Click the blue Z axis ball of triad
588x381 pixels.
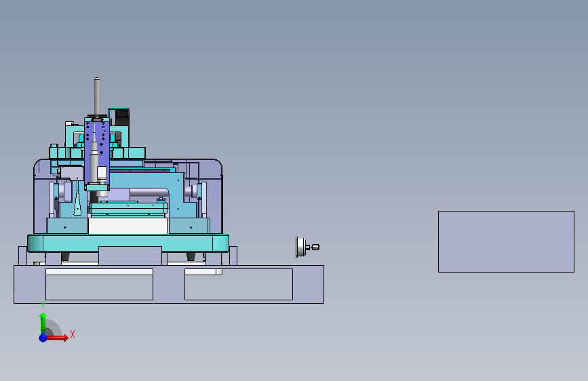point(43,338)
